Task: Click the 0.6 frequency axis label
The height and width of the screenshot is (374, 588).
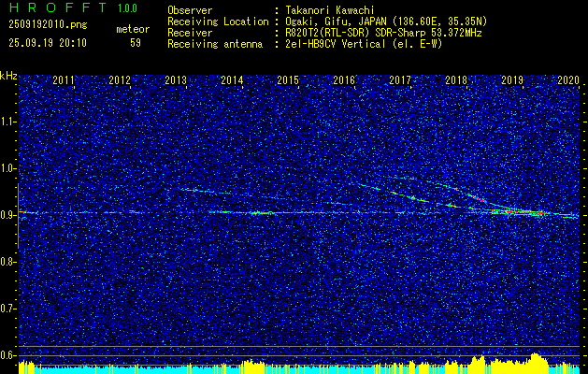Action: 7,355
